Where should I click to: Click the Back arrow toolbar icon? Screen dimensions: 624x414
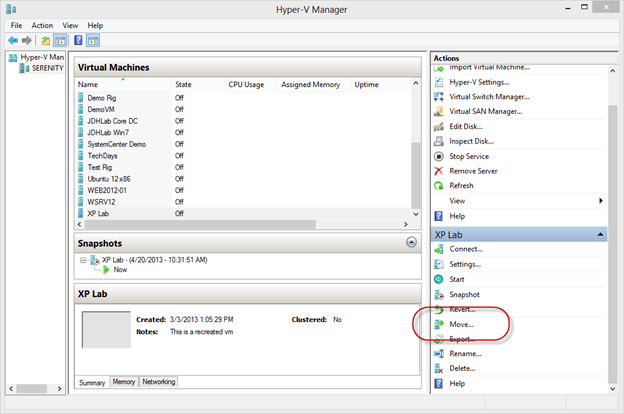(x=13, y=40)
